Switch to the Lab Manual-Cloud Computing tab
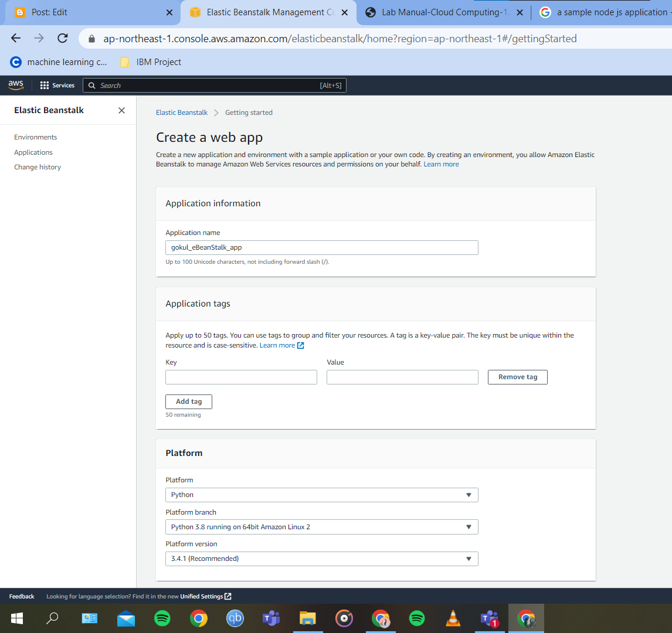 tap(443, 12)
